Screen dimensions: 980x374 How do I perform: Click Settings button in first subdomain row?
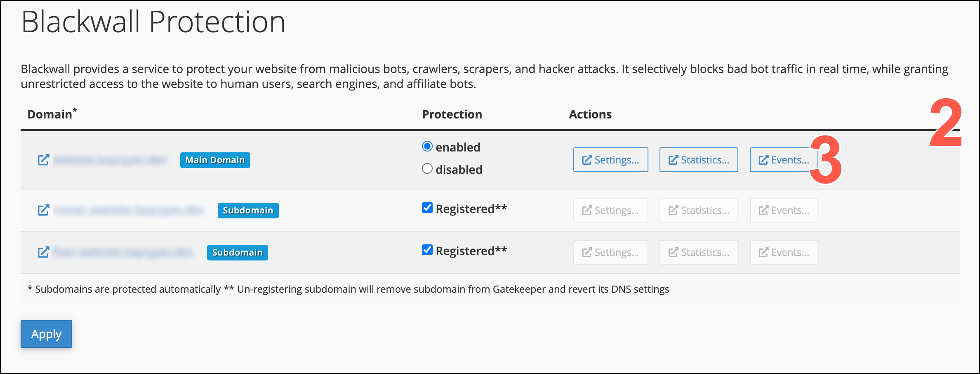(x=610, y=210)
